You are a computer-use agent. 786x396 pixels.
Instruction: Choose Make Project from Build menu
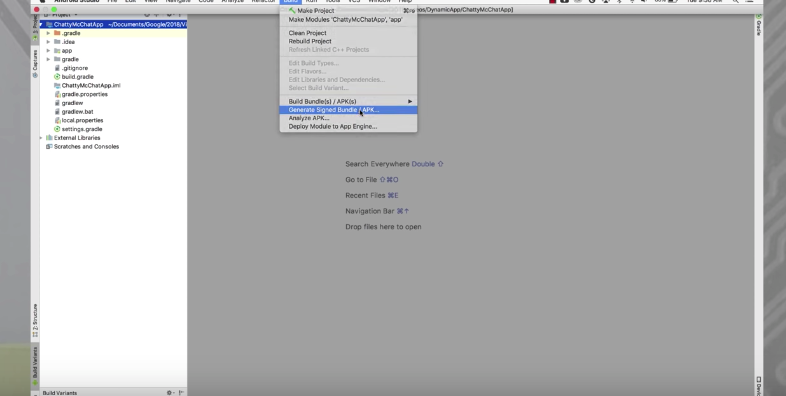click(x=348, y=11)
